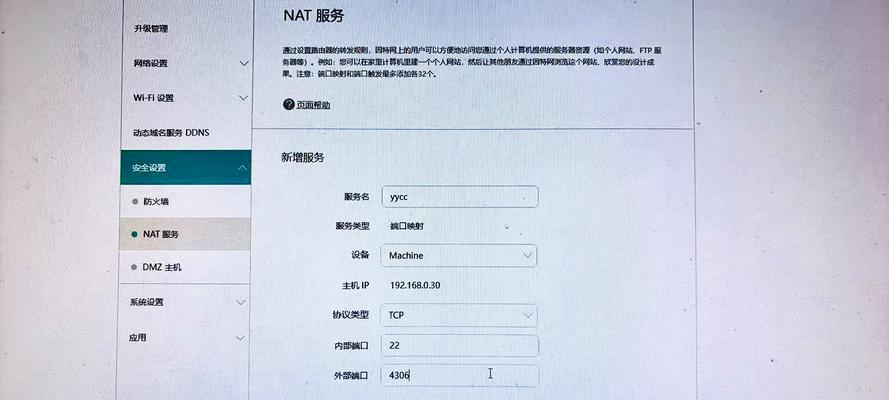889x400 pixels.
Task: Click the 服务类型 label
Action: pos(353,226)
